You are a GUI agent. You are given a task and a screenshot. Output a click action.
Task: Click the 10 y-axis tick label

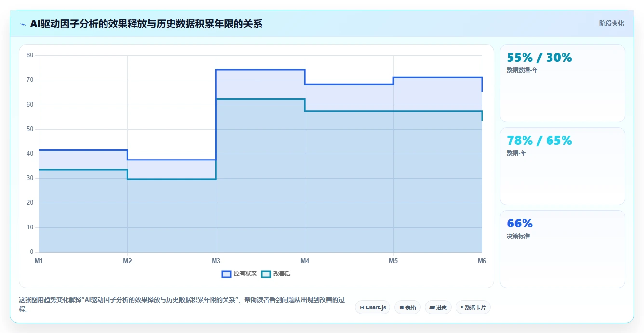click(x=30, y=227)
